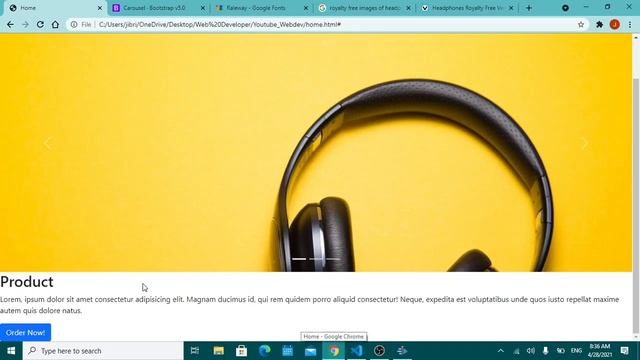Open the Extensions puzzle icon
Screen dimensions: 640x360
point(599,24)
